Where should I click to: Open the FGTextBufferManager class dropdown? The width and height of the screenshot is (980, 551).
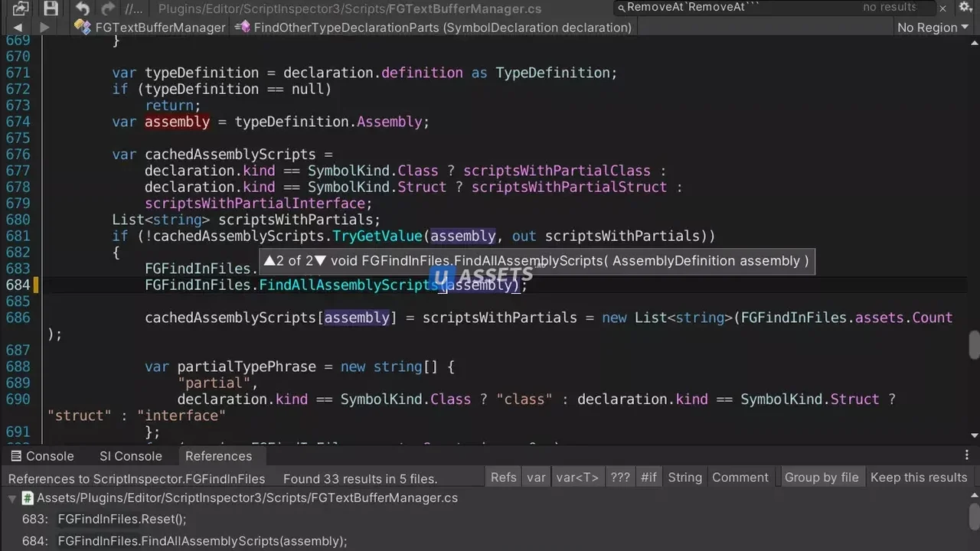pyautogui.click(x=149, y=28)
